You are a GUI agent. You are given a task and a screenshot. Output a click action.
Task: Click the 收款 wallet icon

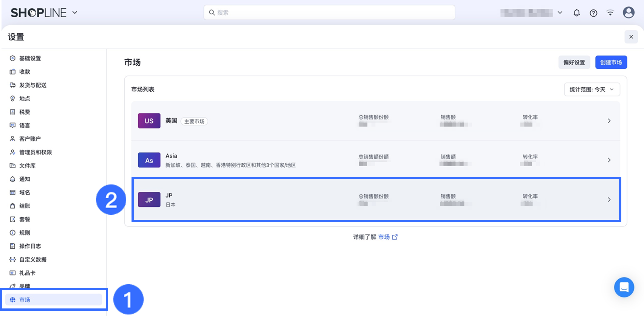12,71
